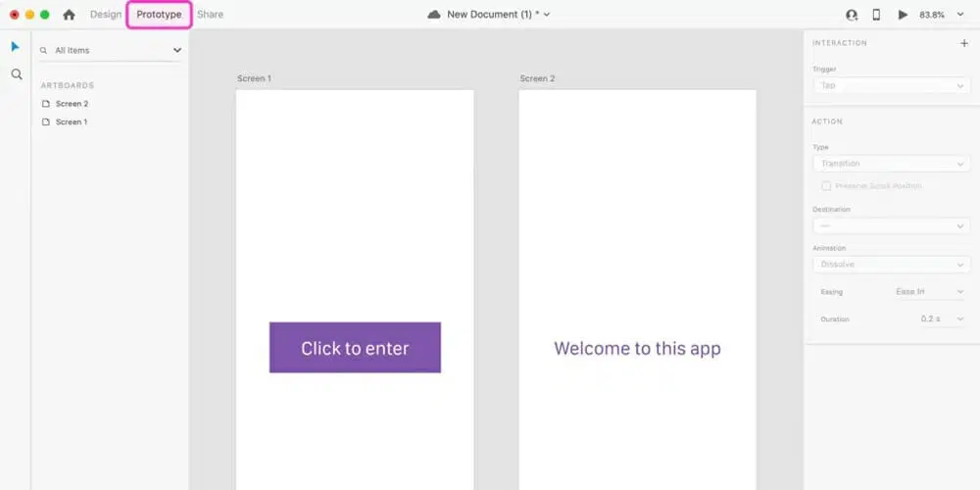This screenshot has width=980, height=490.
Task: Switch to the Share tab
Action: pos(210,15)
